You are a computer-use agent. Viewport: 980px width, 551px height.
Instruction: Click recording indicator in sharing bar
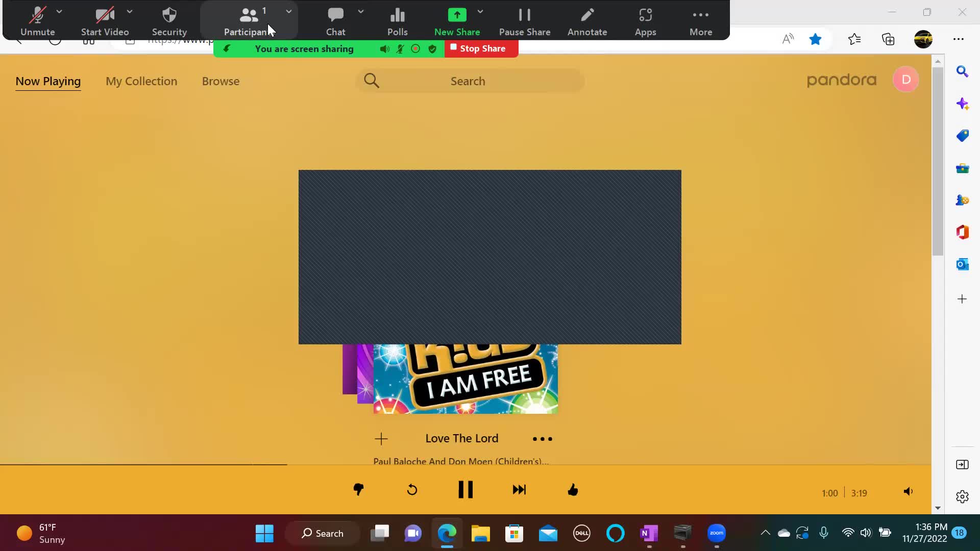pyautogui.click(x=415, y=49)
